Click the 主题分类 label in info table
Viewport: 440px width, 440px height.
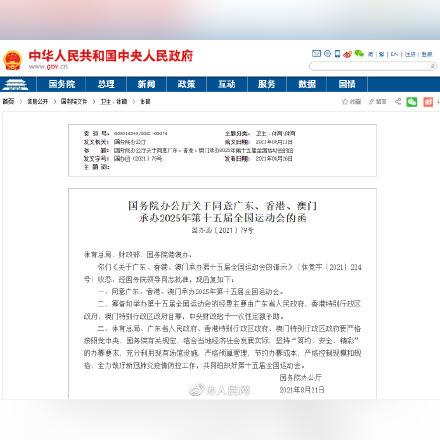point(237,133)
